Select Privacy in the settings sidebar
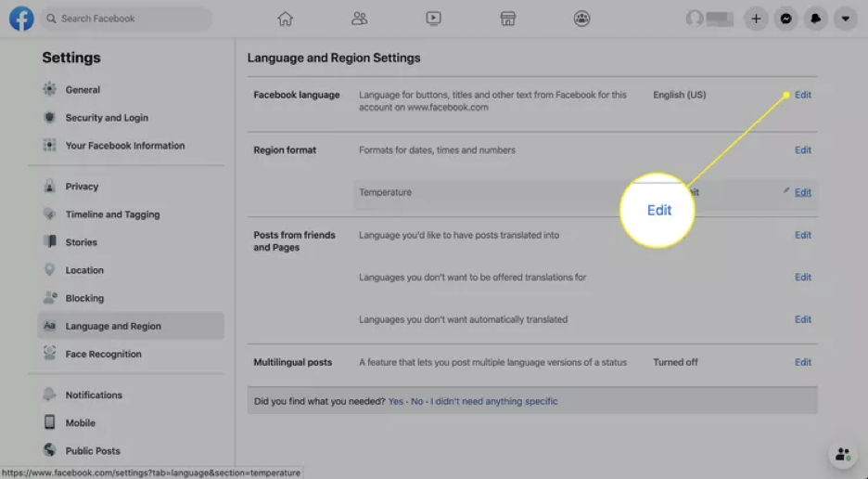This screenshot has height=479, width=868. coord(82,187)
